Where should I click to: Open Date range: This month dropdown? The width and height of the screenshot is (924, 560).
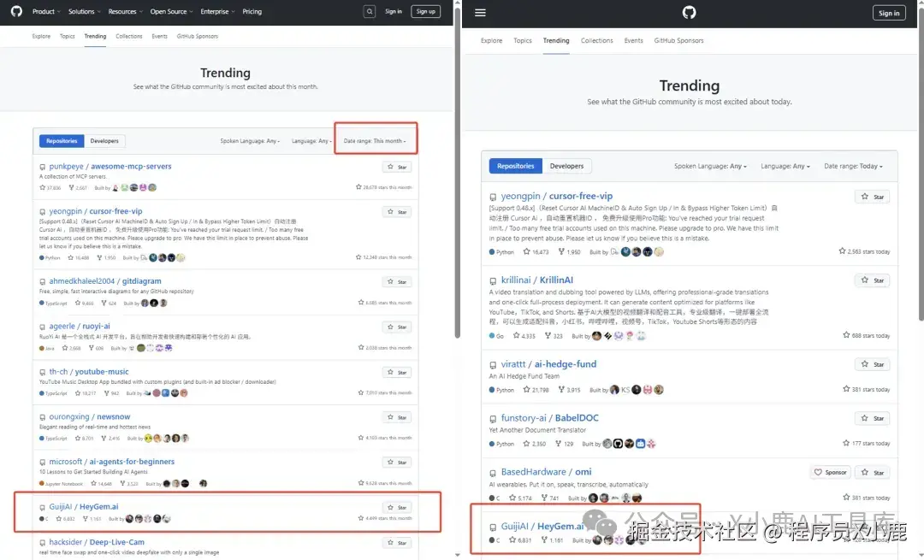pos(375,141)
